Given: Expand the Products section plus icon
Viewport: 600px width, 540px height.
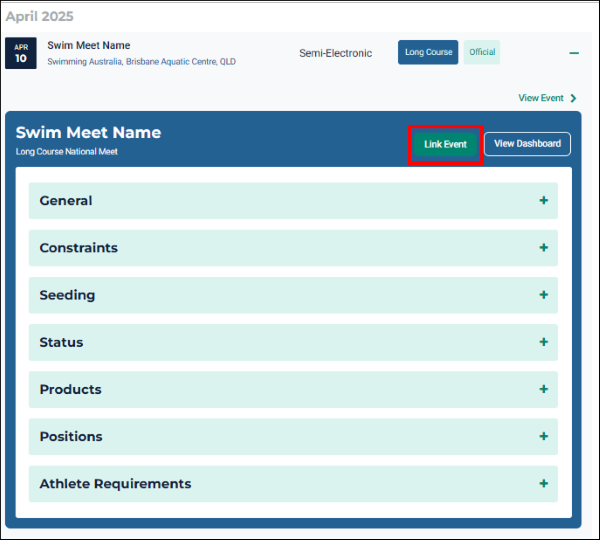Looking at the screenshot, I should 544,389.
